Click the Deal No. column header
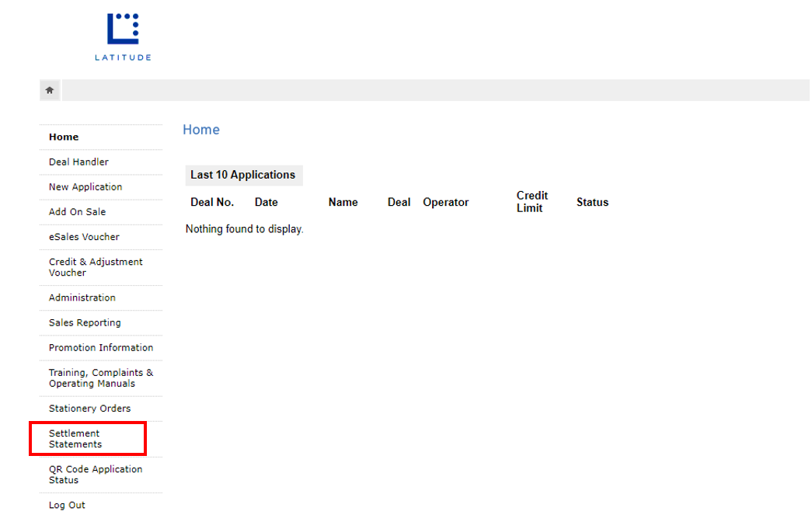 tap(212, 202)
